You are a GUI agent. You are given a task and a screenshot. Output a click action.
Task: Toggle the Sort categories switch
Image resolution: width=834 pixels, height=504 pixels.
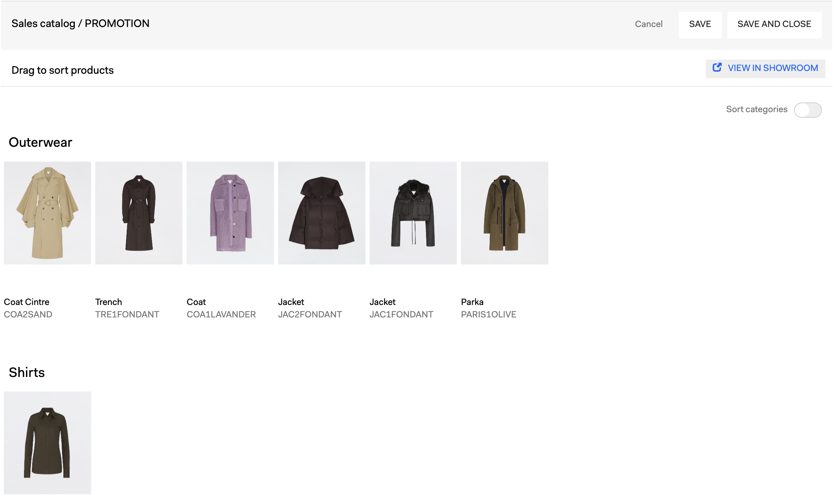pyautogui.click(x=808, y=110)
